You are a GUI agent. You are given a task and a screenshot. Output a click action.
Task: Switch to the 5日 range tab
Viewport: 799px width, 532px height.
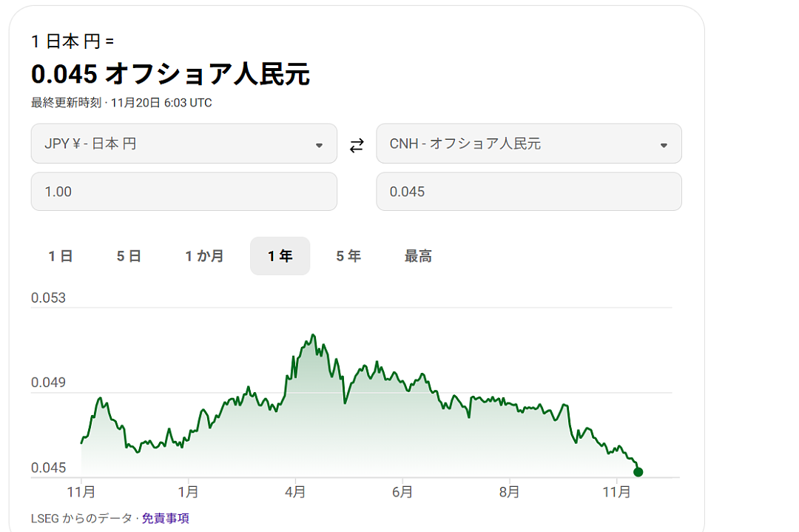click(129, 256)
